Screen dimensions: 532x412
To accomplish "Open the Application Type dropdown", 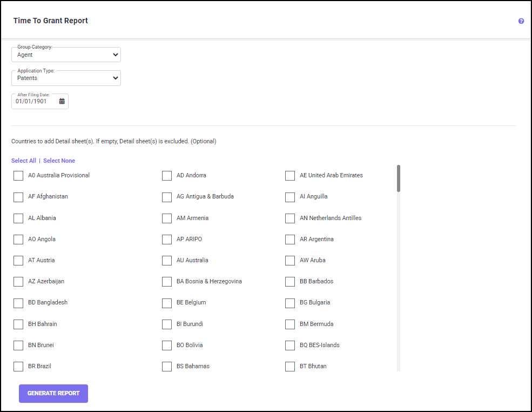I will coord(66,78).
